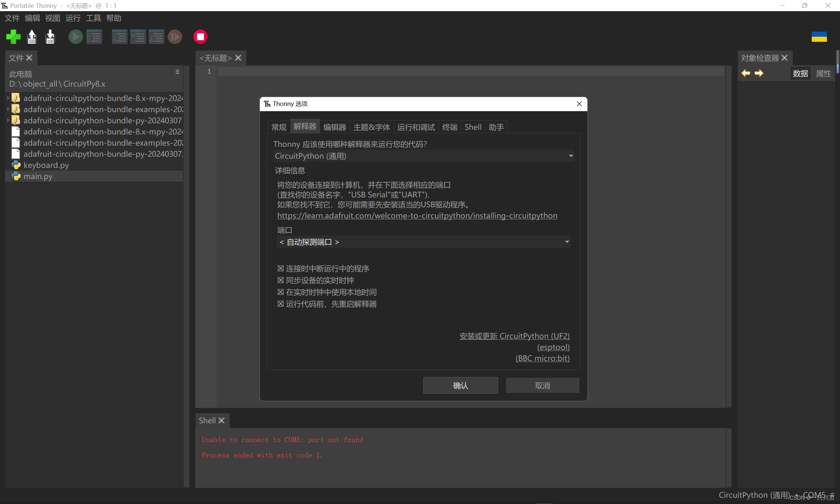Open the 工具 menu
Screen dimensions: 840x504
93,18
